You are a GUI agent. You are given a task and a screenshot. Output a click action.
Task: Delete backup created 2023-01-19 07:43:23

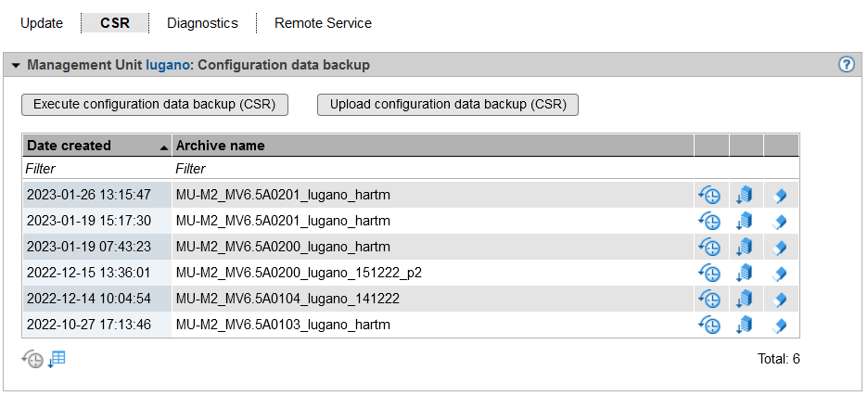[780, 247]
